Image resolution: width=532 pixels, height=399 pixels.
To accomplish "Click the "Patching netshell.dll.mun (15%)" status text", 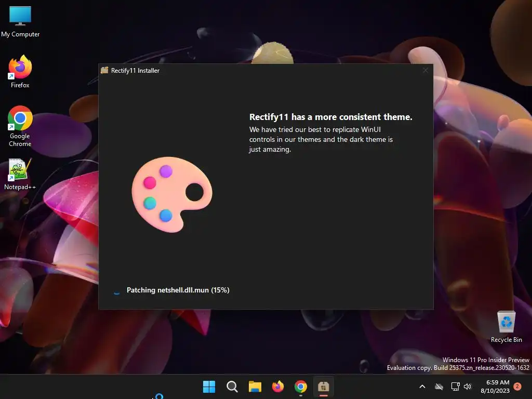I will click(178, 290).
